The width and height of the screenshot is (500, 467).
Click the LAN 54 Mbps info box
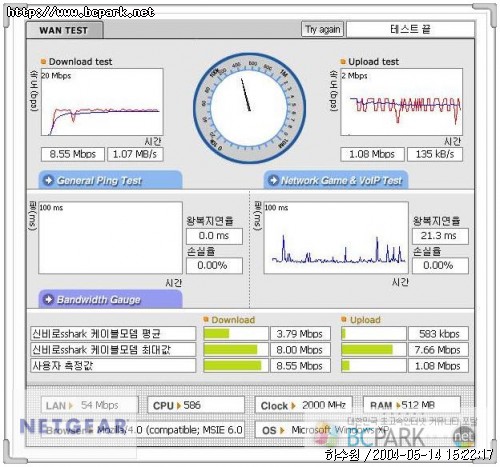pos(89,405)
